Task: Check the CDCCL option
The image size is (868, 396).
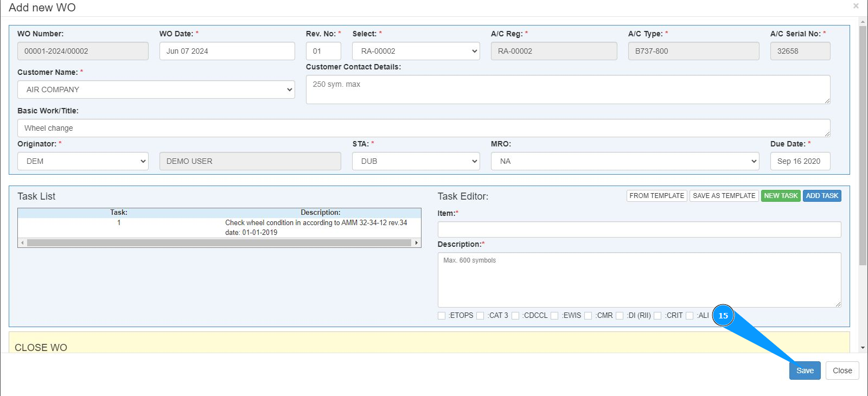Action: pyautogui.click(x=515, y=316)
